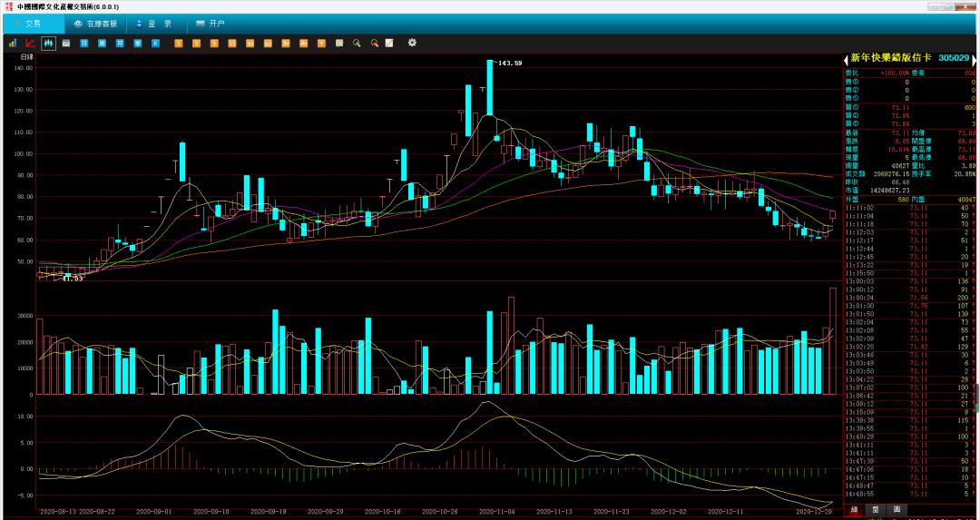Go to next product with right arrow
980x520 pixels.
975,59
